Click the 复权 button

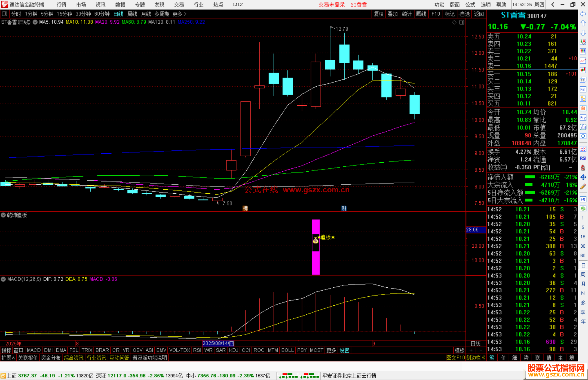(379, 14)
